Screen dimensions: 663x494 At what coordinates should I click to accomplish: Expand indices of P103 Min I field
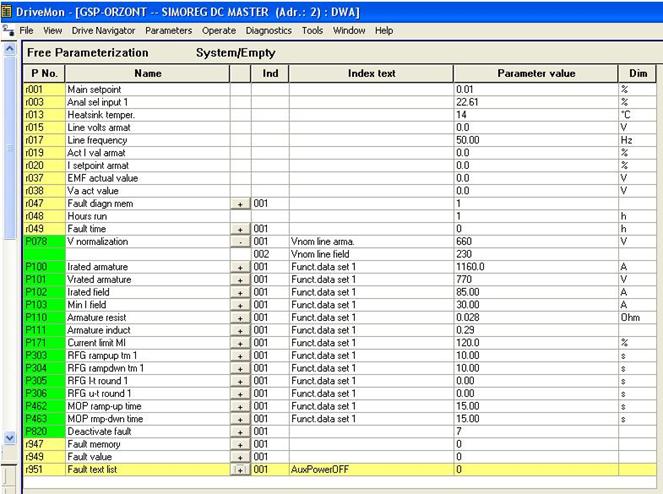tap(240, 305)
